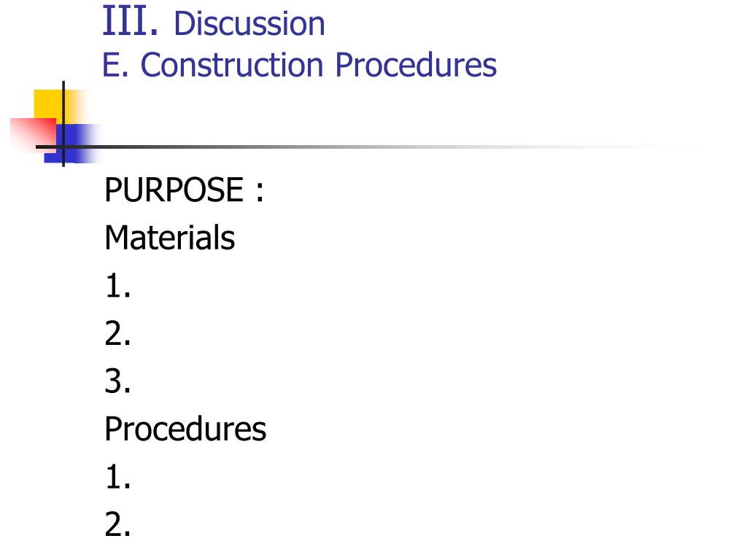Click item 1. under the Procedures heading
Screen dimensions: 747x560
pos(117,477)
